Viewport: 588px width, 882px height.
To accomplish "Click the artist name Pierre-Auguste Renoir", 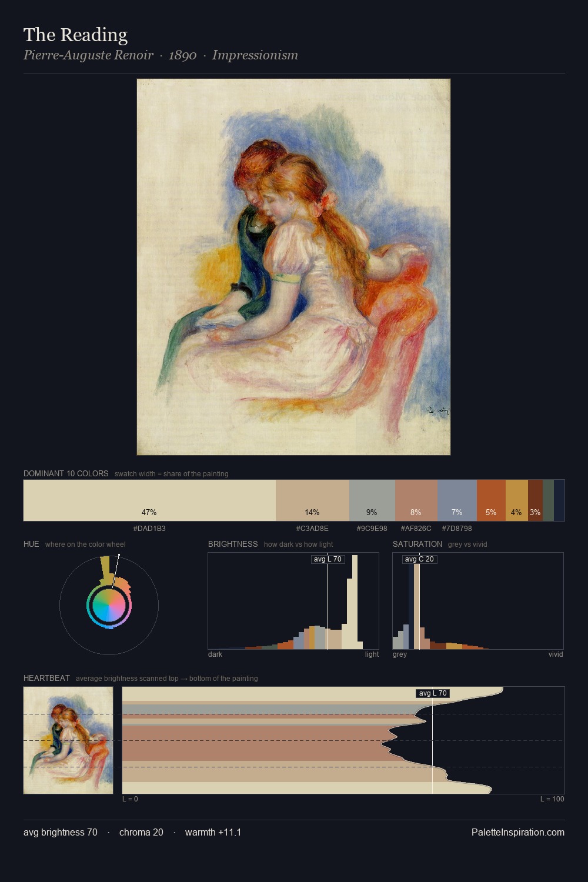I will click(88, 55).
